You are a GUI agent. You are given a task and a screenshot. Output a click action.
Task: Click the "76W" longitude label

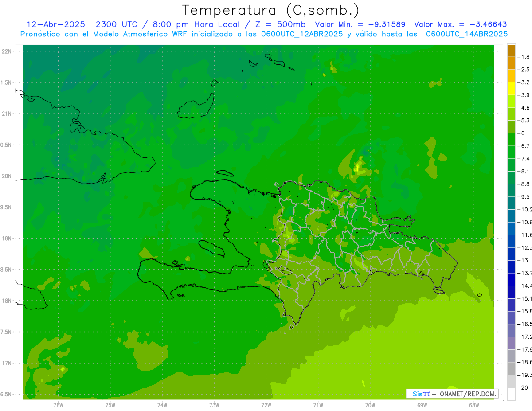58,405
